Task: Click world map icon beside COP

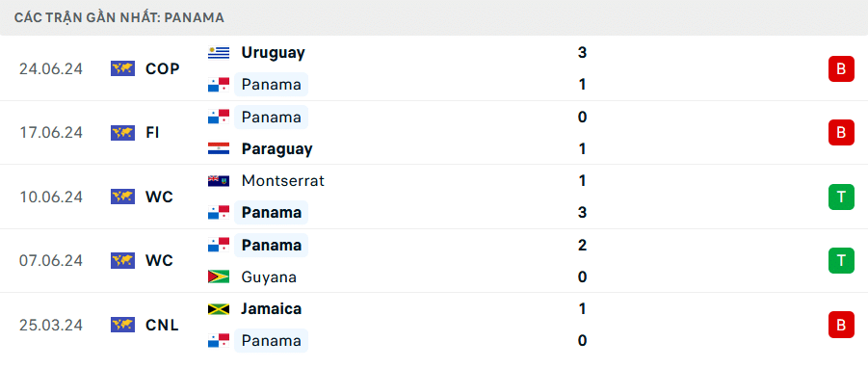Action: click(x=123, y=68)
